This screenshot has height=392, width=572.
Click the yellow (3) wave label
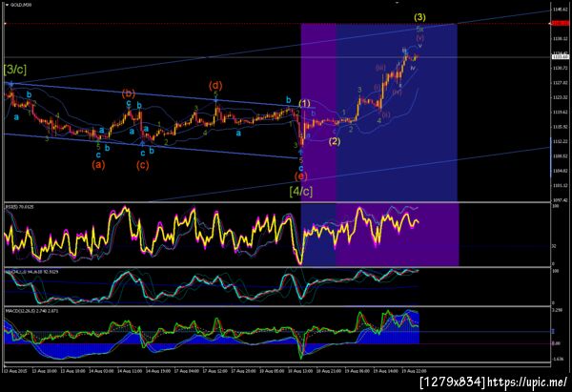[419, 17]
